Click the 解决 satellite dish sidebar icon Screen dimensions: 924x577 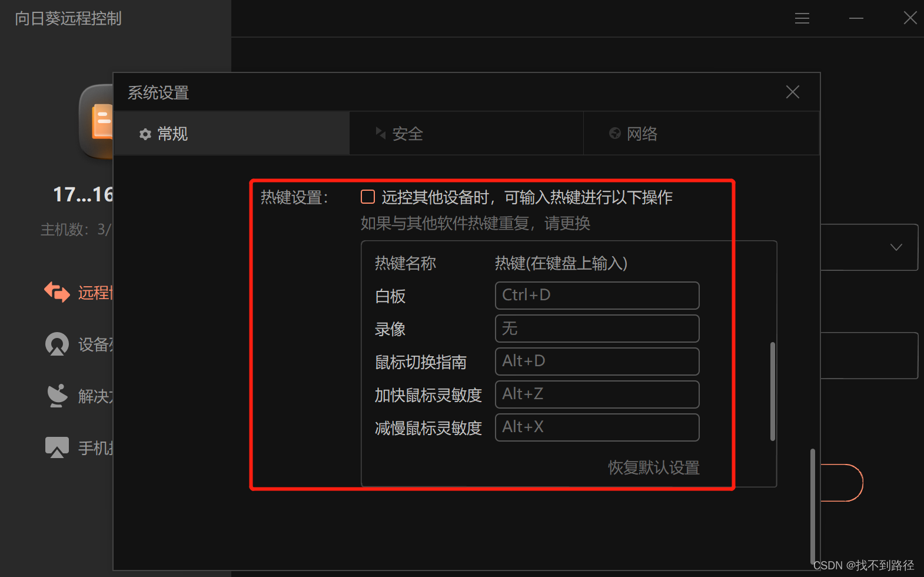point(57,396)
